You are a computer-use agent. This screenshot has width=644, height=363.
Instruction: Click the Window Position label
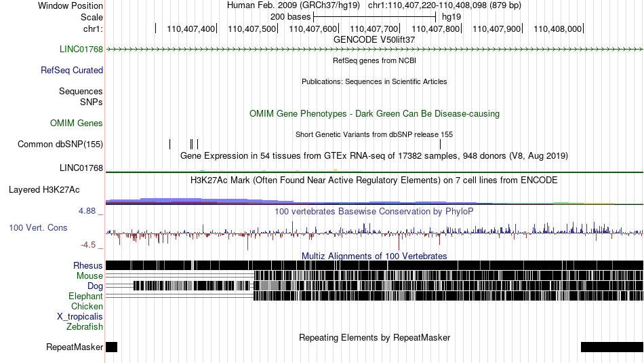pos(71,5)
